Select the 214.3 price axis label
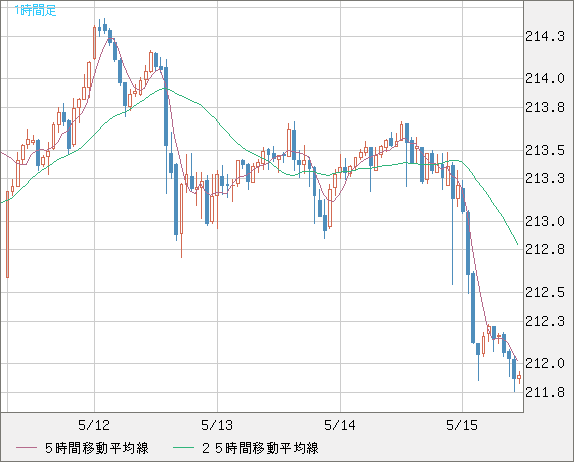The height and width of the screenshot is (462, 574). click(545, 37)
